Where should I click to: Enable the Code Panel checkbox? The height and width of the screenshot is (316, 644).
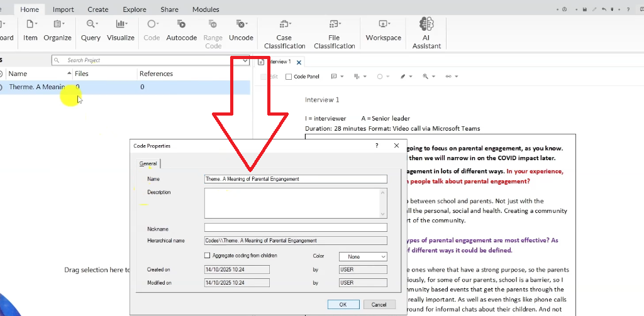tap(289, 77)
